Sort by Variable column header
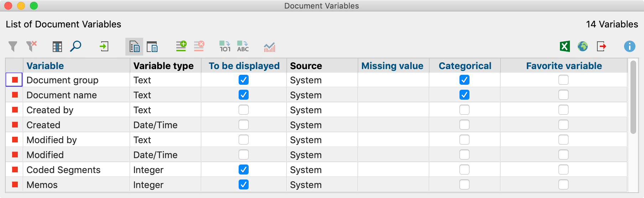This screenshot has height=198, width=644. (x=77, y=66)
